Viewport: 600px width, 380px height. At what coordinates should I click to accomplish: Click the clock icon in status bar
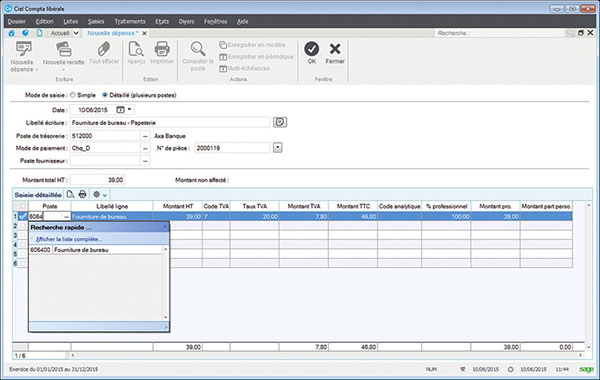pyautogui.click(x=510, y=369)
